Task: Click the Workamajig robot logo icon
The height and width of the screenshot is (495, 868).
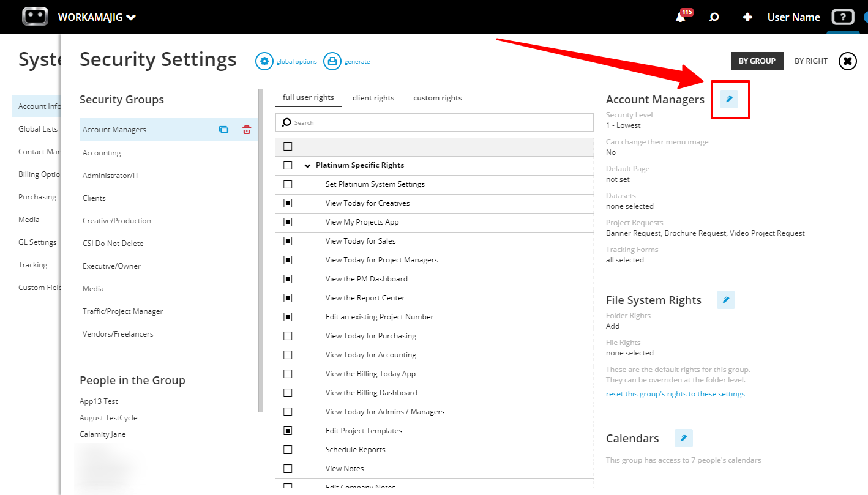Action: [x=35, y=17]
